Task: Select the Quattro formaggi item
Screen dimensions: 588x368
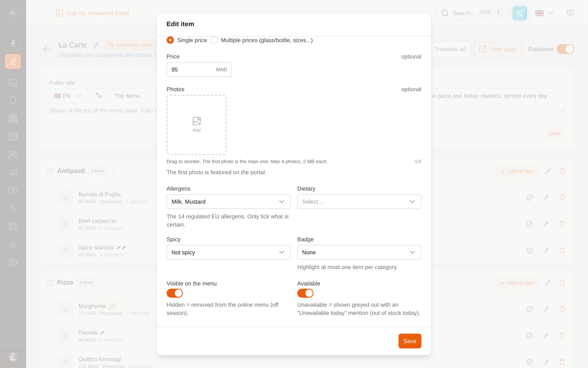Action: [100, 359]
